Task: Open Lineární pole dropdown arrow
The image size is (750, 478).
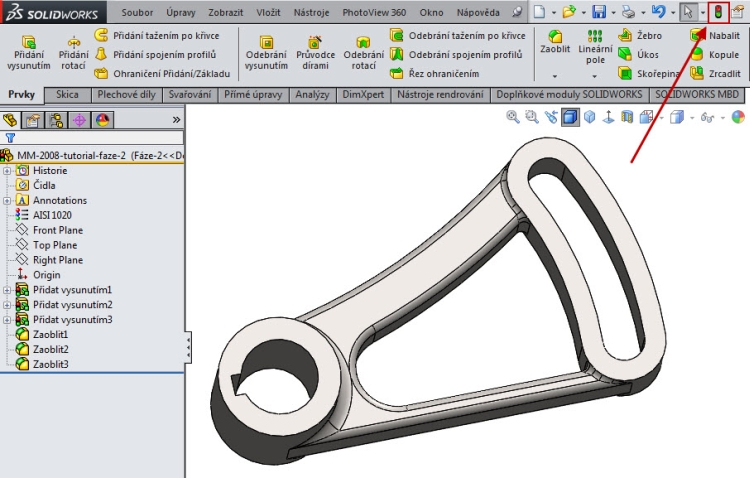Action: tap(595, 76)
